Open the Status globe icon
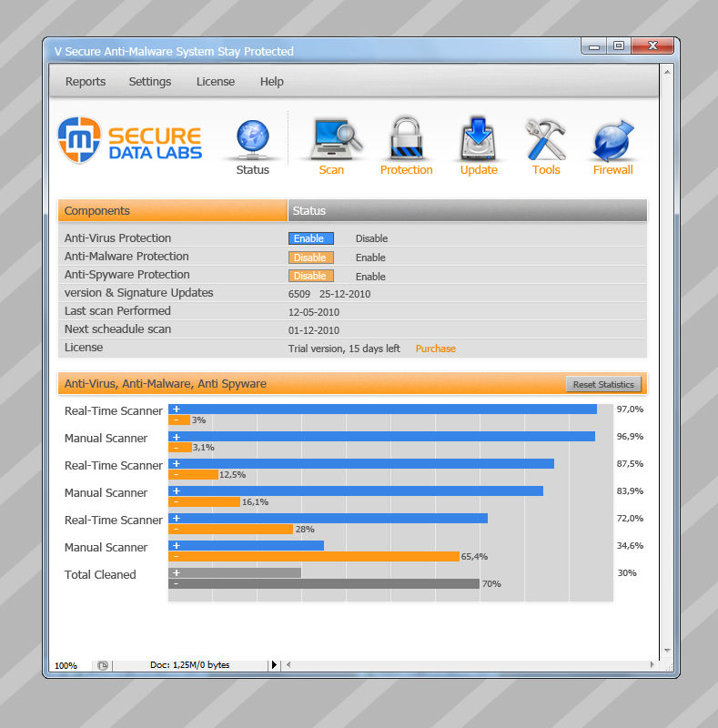Image resolution: width=718 pixels, height=728 pixels. click(253, 139)
